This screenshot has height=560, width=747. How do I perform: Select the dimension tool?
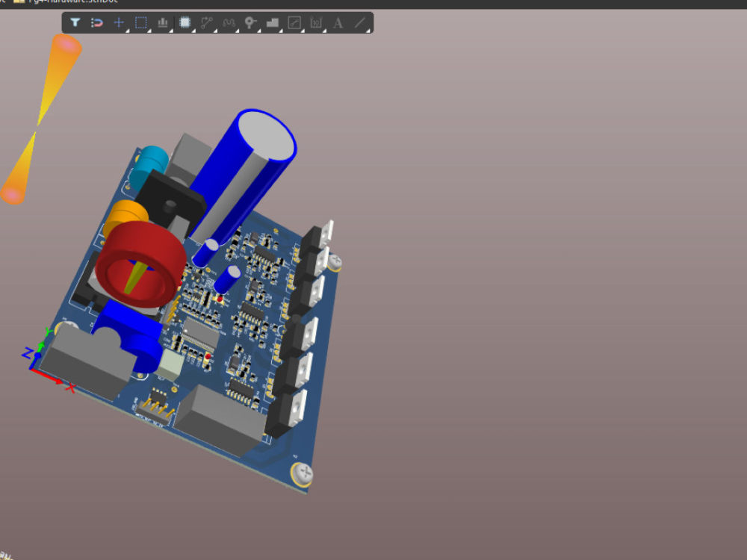[x=315, y=22]
